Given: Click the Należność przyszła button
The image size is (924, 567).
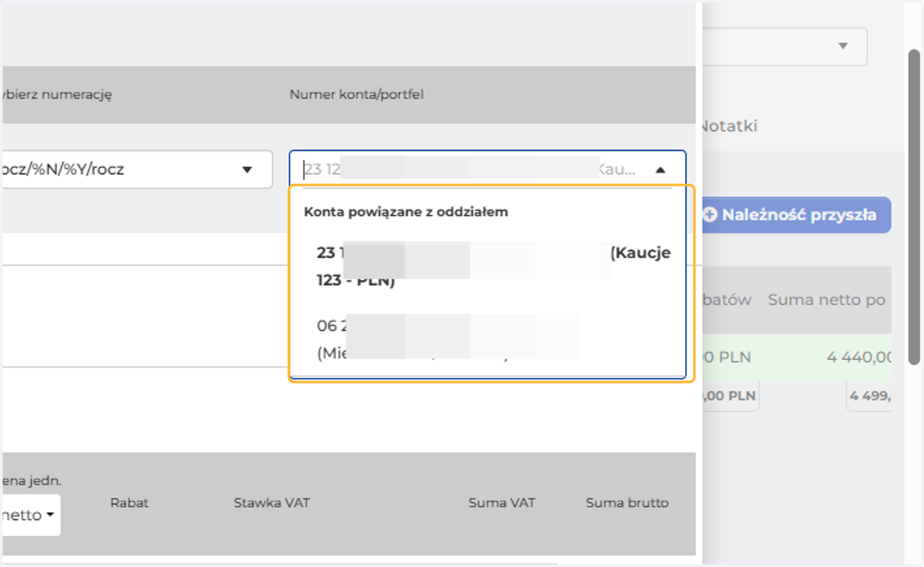Looking at the screenshot, I should [x=797, y=215].
